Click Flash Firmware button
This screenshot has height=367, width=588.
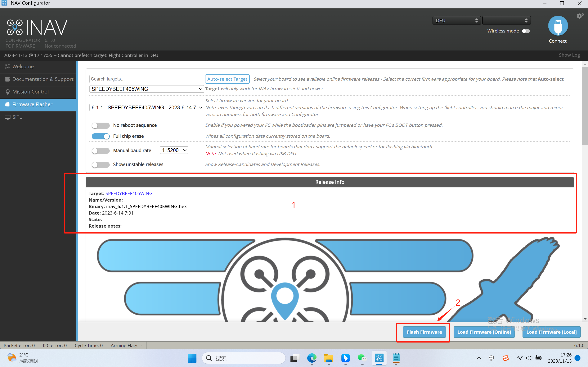point(424,332)
